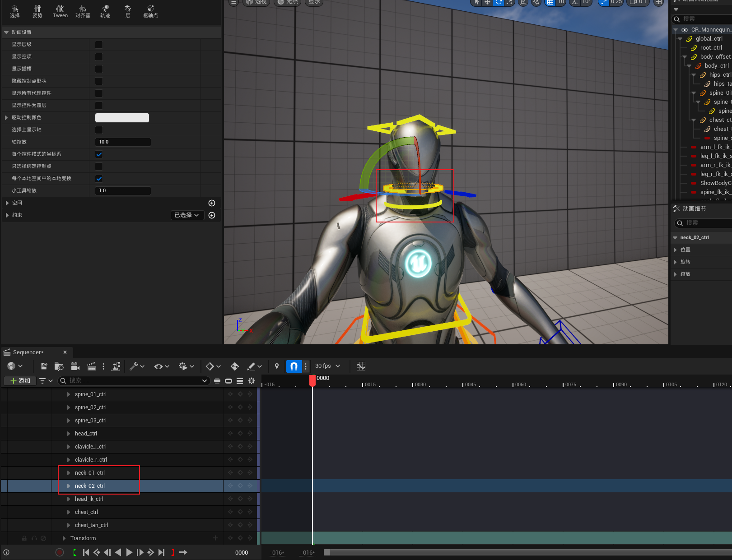732x560 pixels.
Task: Expand the head_ctrl track
Action: pyautogui.click(x=69, y=434)
